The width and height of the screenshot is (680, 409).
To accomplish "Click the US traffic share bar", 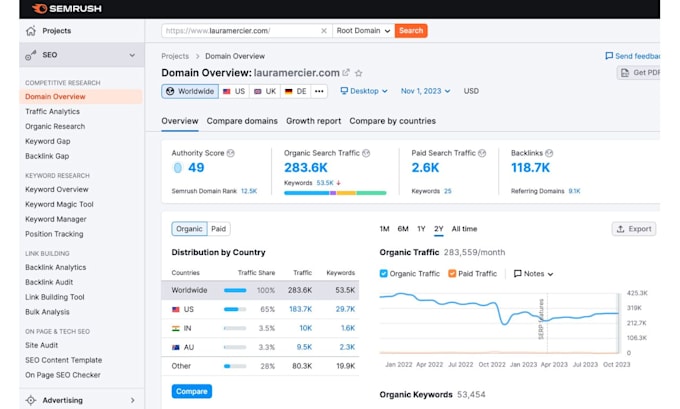I will [235, 309].
